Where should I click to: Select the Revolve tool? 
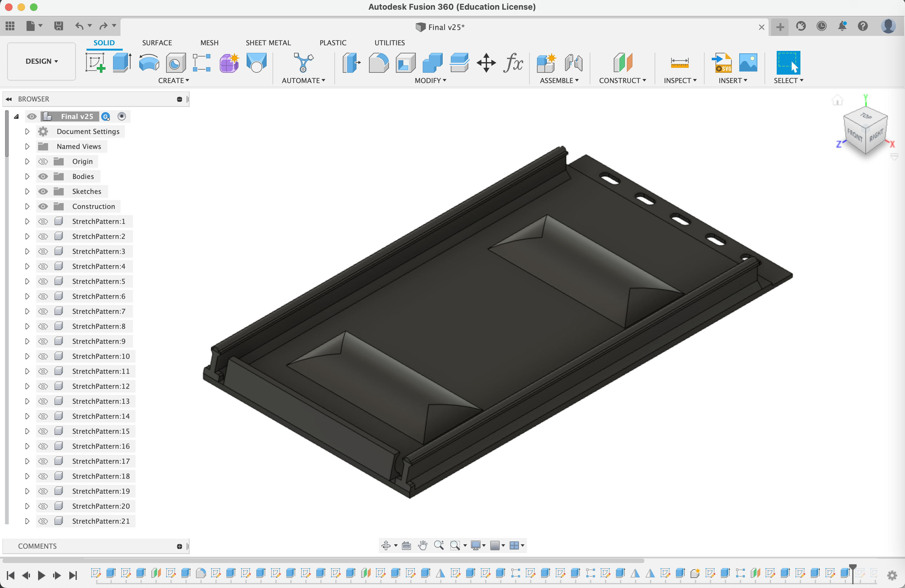pyautogui.click(x=149, y=63)
